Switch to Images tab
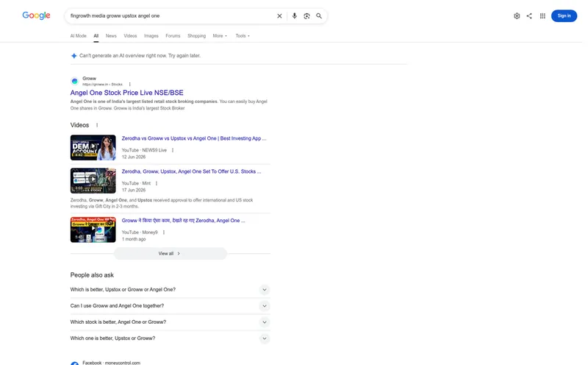588x365 pixels. point(151,36)
